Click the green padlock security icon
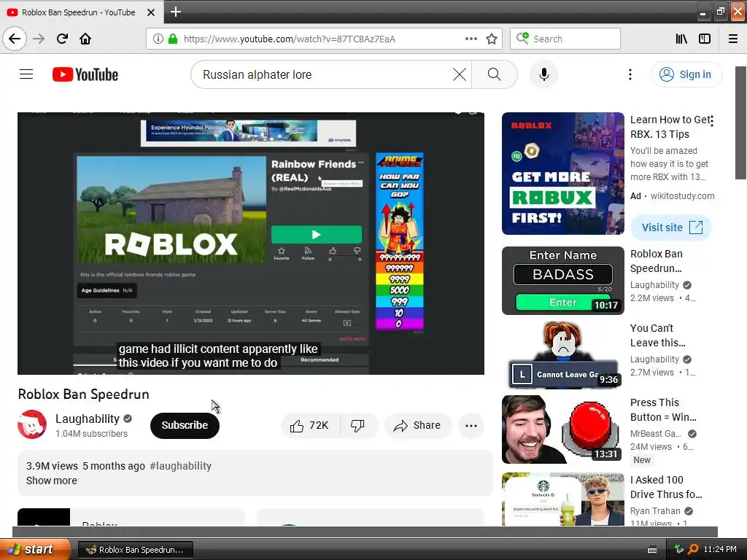Viewport: 747px width, 560px height. click(x=173, y=39)
